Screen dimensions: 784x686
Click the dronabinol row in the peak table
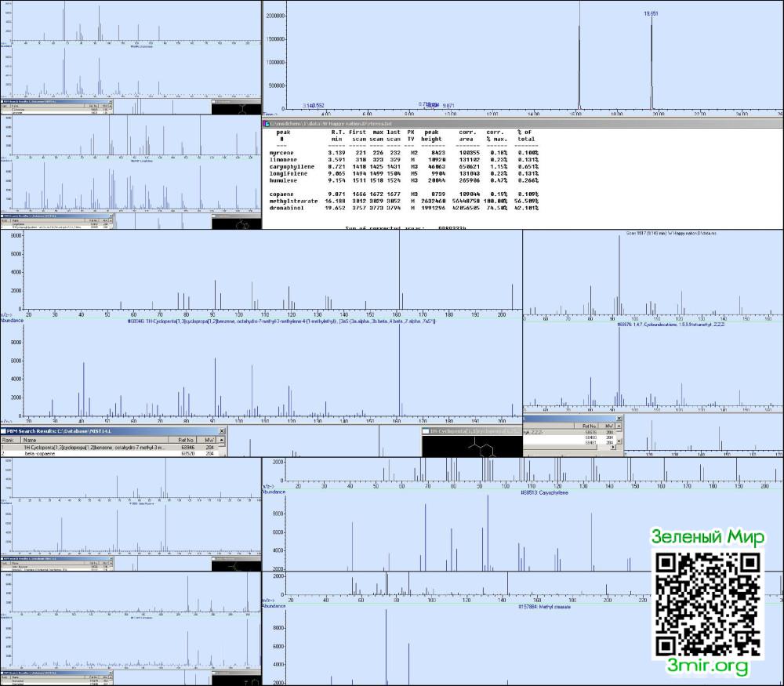404,208
